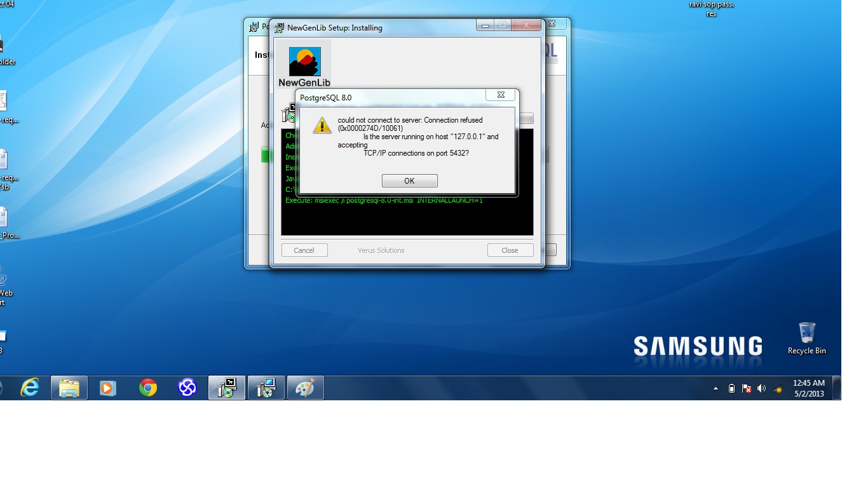This screenshot has width=868, height=488.
Task: Open the Recycle Bin on desktop
Action: 806,337
